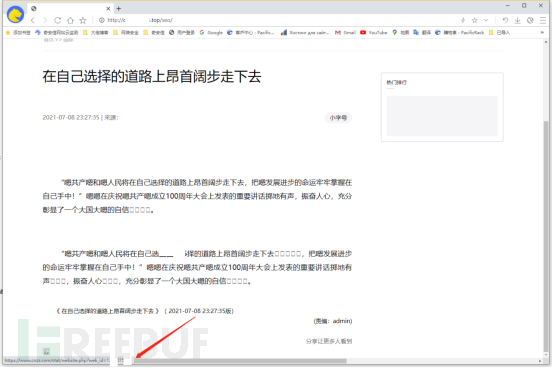553x368 pixels.
Task: Open second yellow folder in bookmarks bar
Action: pyautogui.click(x=126, y=32)
